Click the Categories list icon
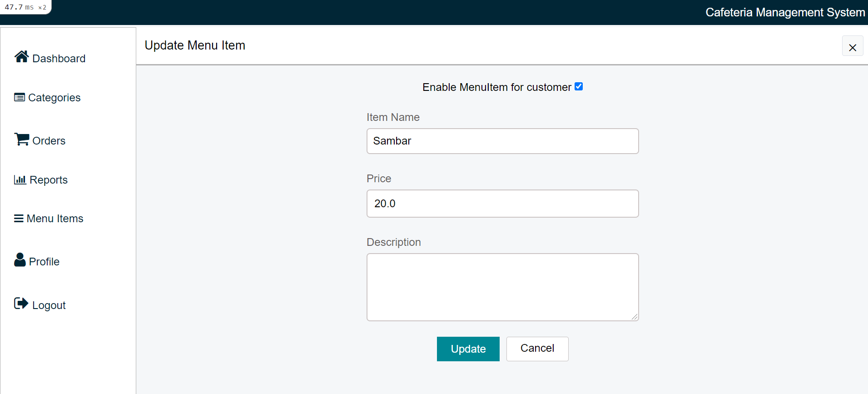868x394 pixels. [x=20, y=97]
